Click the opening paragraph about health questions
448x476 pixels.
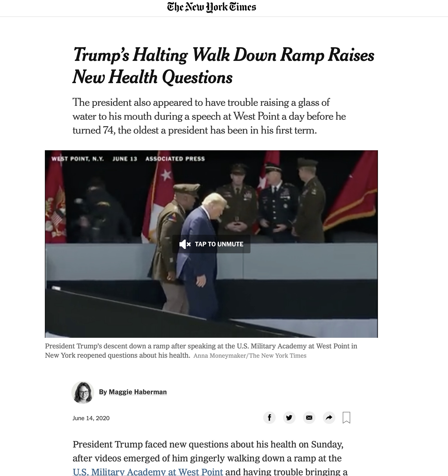[210, 458]
